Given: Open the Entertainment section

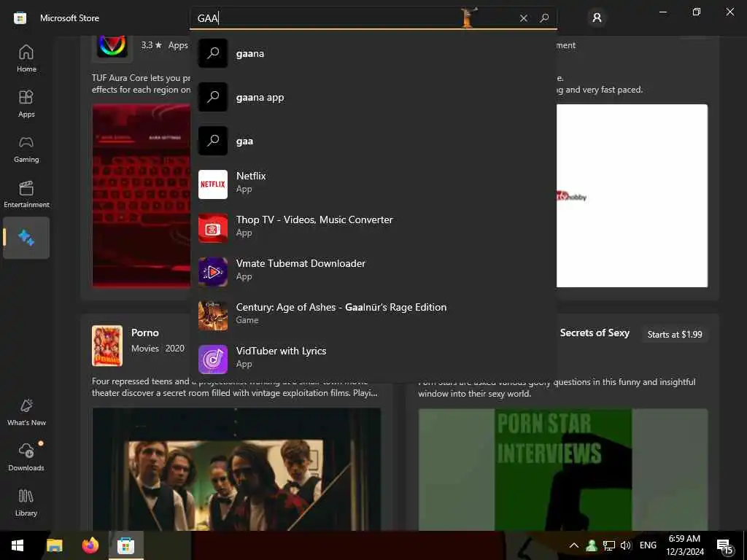Looking at the screenshot, I should pos(26,194).
